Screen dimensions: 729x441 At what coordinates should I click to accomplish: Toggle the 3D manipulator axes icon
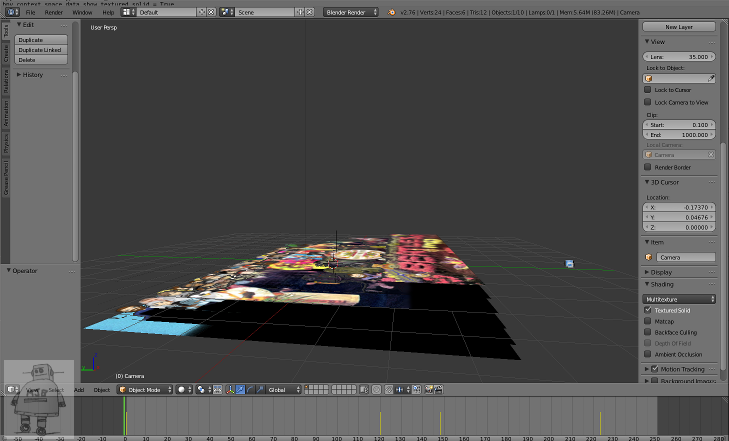click(x=230, y=389)
